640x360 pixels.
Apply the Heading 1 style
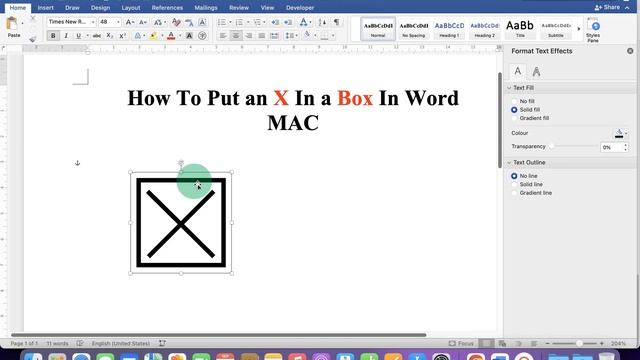coord(449,29)
